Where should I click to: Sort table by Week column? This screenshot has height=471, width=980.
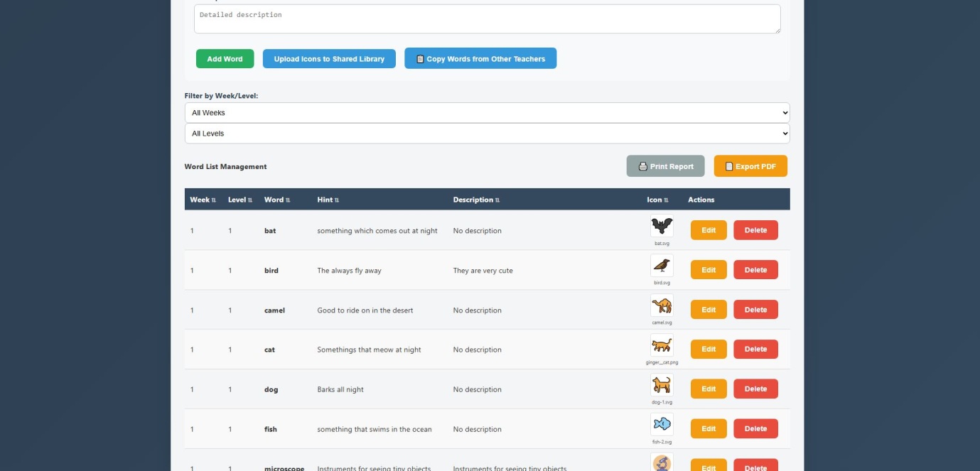pos(203,200)
